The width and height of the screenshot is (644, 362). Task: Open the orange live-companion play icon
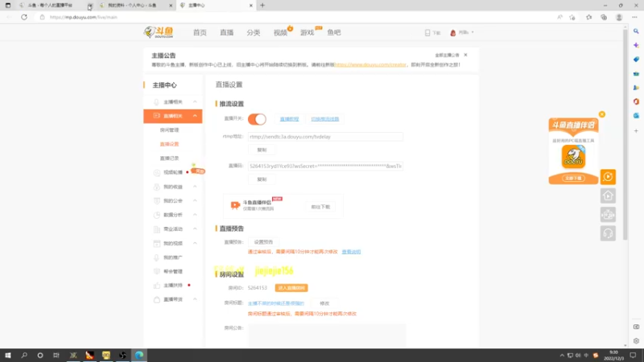(608, 177)
